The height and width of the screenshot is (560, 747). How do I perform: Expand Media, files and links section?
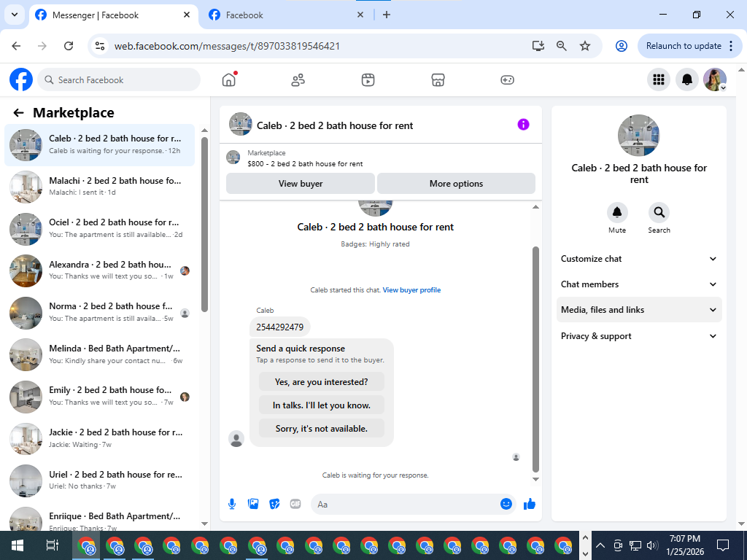coord(639,309)
